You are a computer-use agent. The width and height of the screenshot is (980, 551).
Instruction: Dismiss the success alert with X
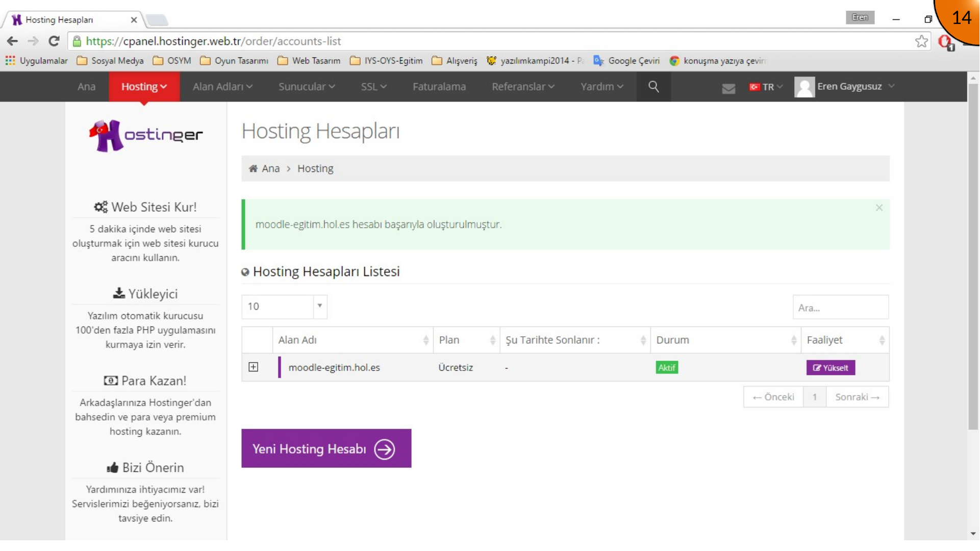pyautogui.click(x=879, y=208)
